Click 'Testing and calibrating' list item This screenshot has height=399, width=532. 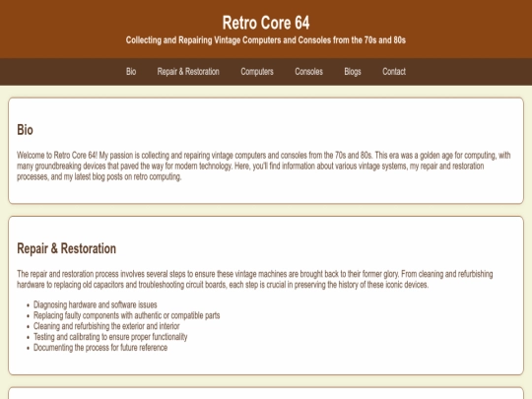[x=110, y=337]
